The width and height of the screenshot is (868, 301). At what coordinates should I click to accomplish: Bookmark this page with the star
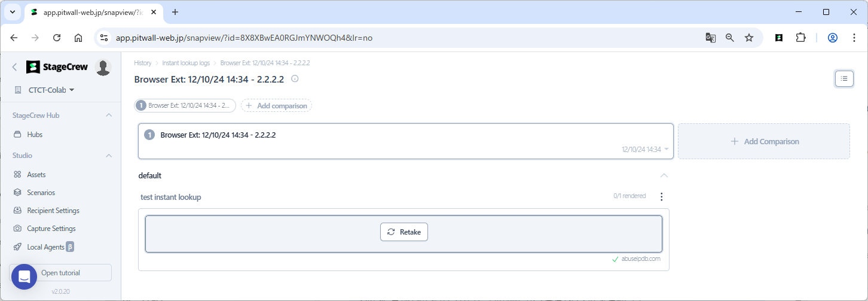click(749, 38)
